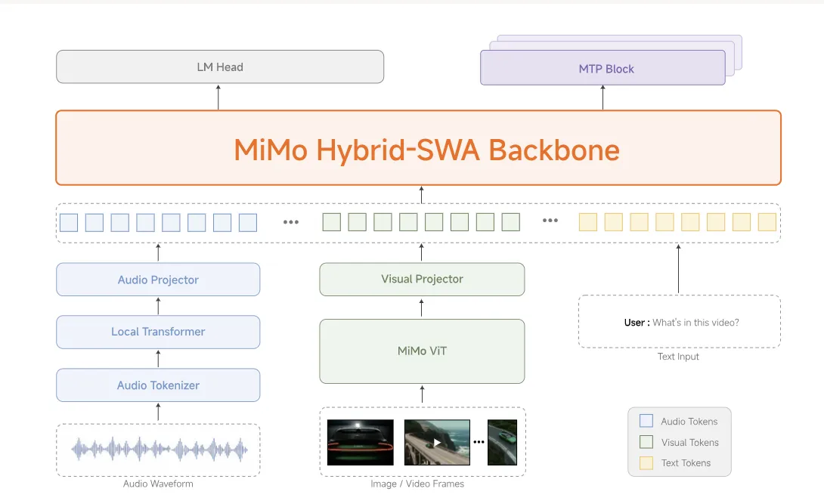
Task: Click the MTP Block box
Action: (x=603, y=69)
